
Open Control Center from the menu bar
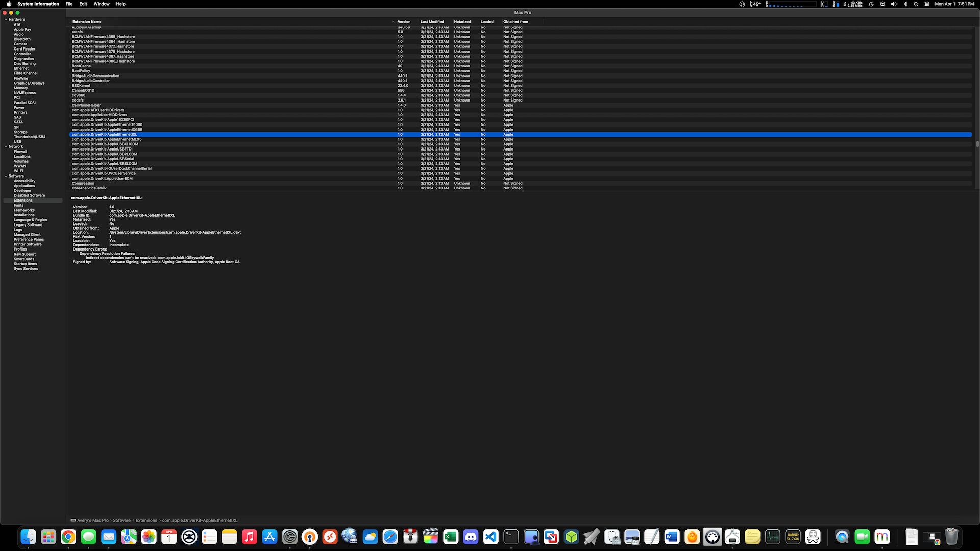tap(927, 4)
